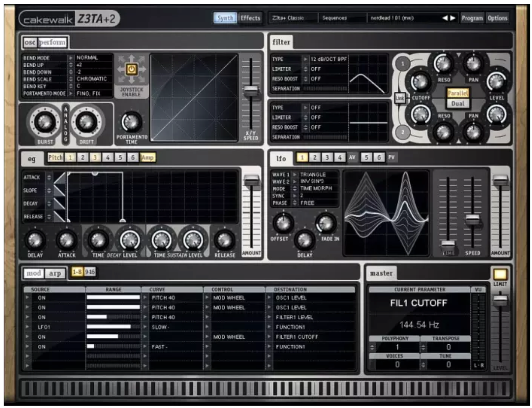Click the next program right arrow
This screenshot has height=408, width=532.
click(x=453, y=18)
